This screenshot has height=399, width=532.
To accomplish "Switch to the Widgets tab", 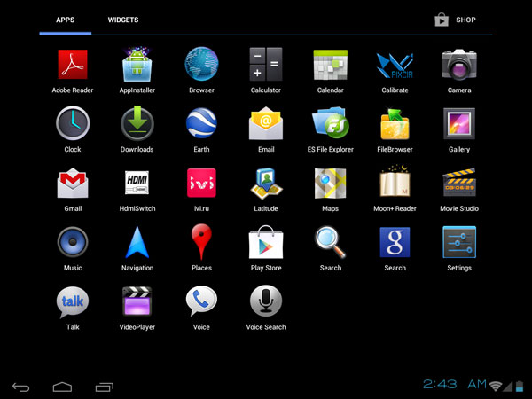I will [123, 20].
